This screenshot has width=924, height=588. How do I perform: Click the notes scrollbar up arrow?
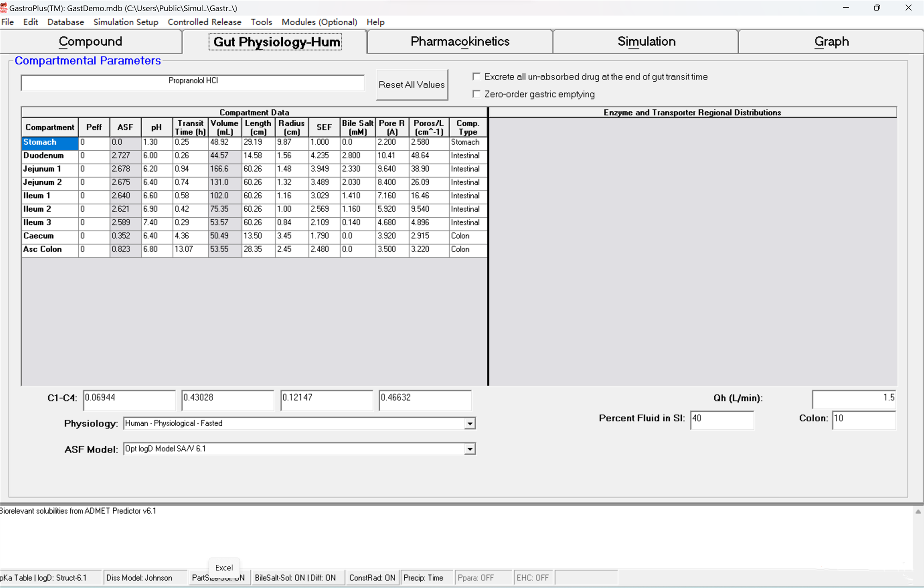point(918,512)
